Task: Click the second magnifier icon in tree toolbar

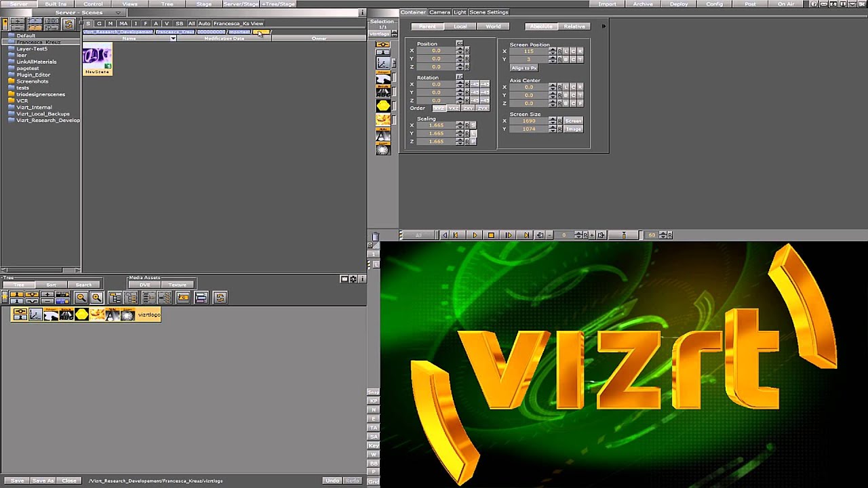Action: coord(96,298)
